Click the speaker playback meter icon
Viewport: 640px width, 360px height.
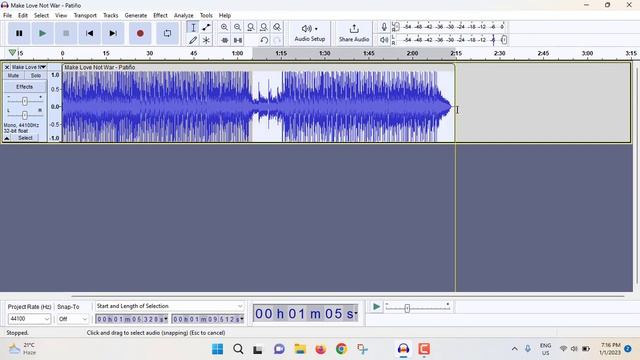[384, 40]
